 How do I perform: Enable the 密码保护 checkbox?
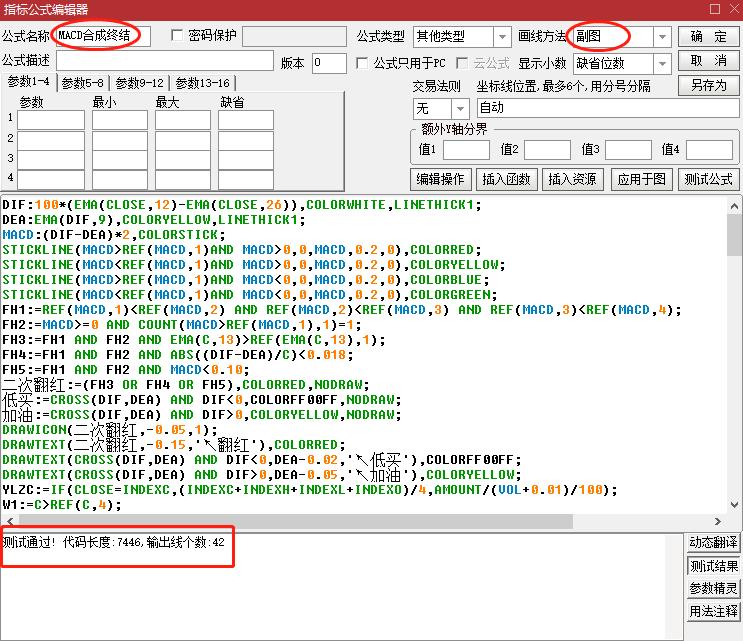coord(179,37)
